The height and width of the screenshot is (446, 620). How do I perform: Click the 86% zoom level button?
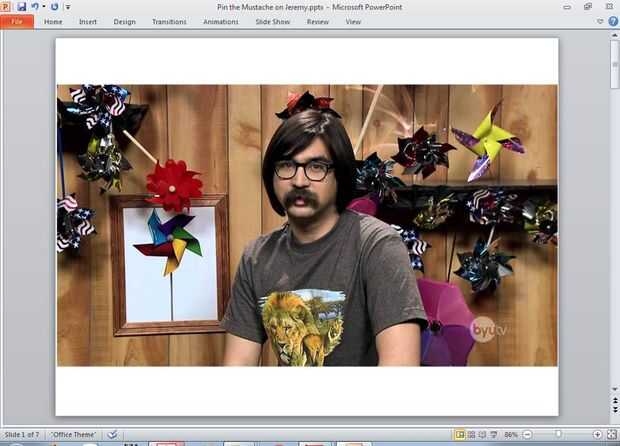[511, 435]
